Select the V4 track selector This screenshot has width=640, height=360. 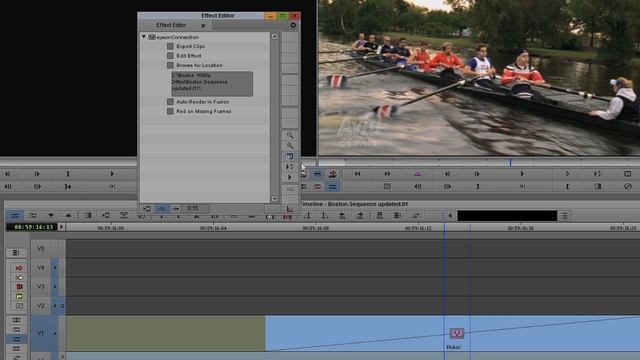point(40,268)
